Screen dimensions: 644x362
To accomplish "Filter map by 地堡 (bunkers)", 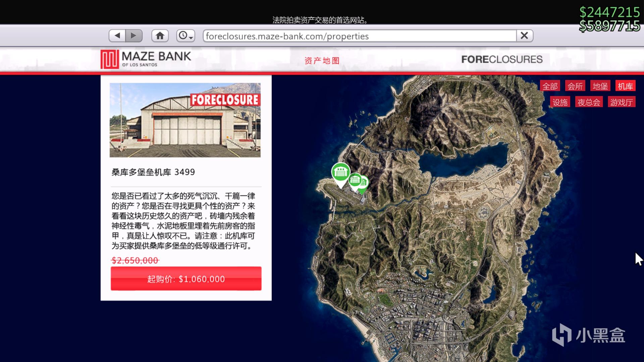I will [x=600, y=86].
